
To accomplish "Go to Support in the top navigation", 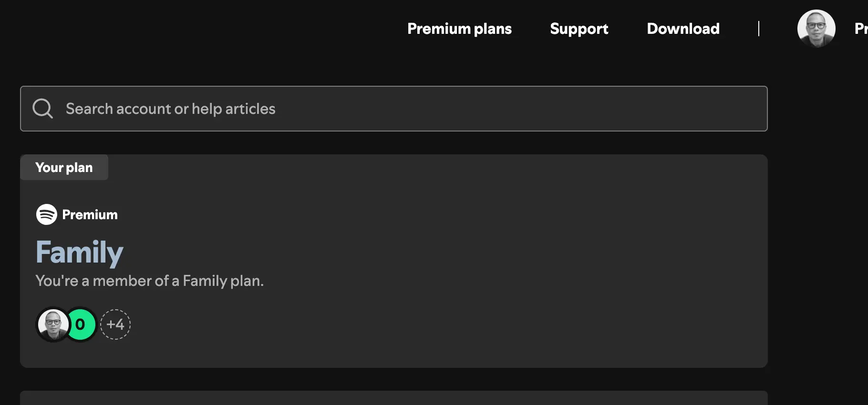I will (x=579, y=29).
